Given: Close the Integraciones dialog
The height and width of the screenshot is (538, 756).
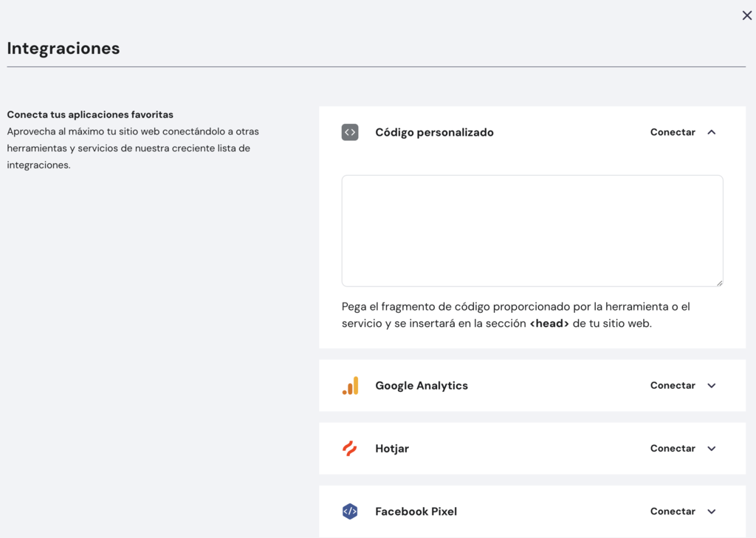Looking at the screenshot, I should click(746, 15).
